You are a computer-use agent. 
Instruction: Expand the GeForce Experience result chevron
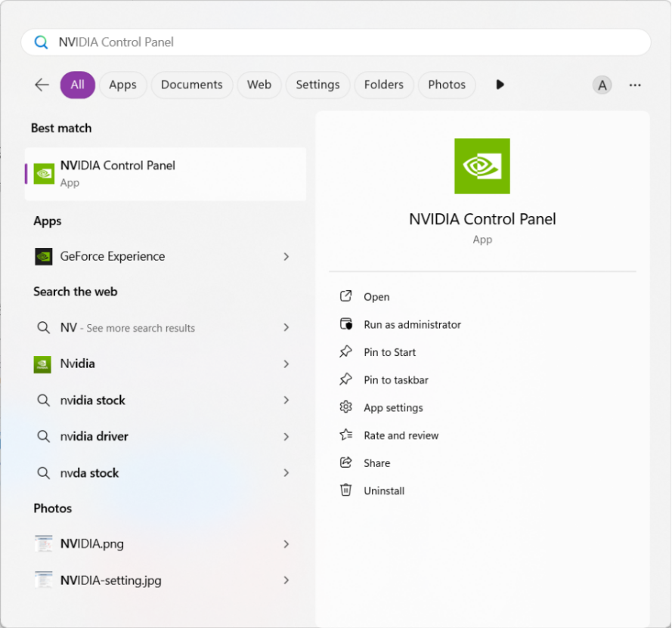286,256
